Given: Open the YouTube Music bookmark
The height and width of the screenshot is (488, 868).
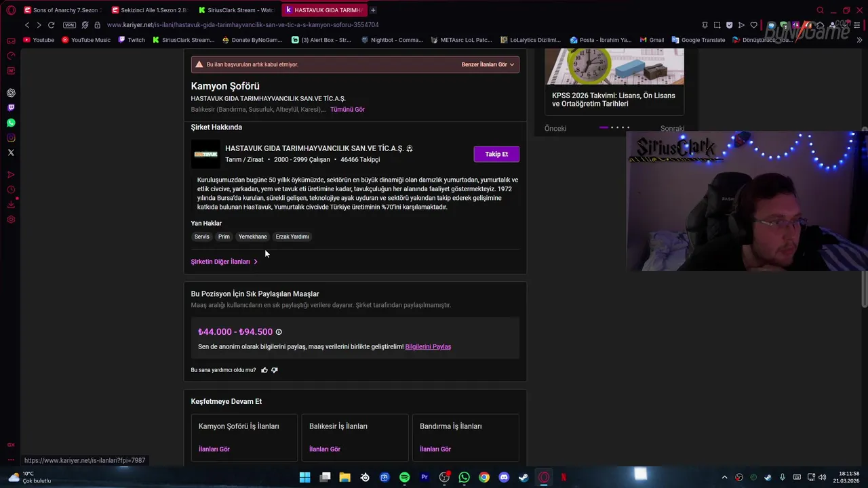Looking at the screenshot, I should coord(86,40).
